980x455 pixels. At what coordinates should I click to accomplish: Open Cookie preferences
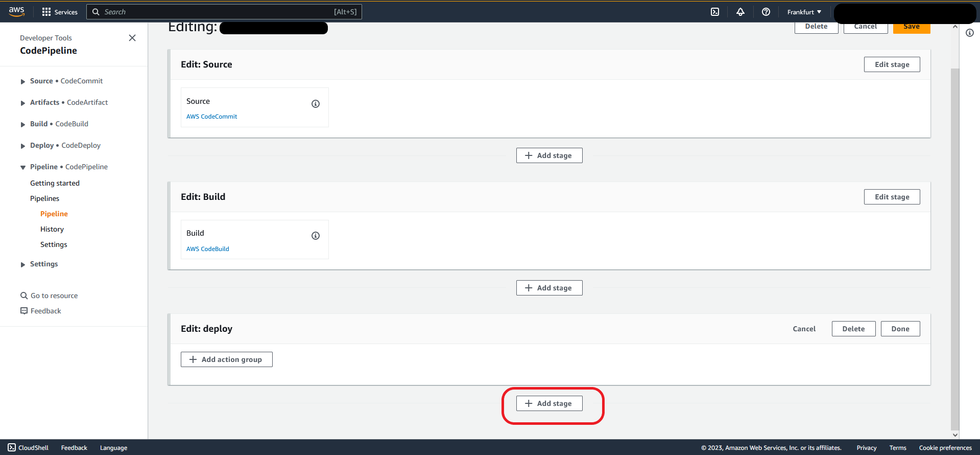[945, 448]
